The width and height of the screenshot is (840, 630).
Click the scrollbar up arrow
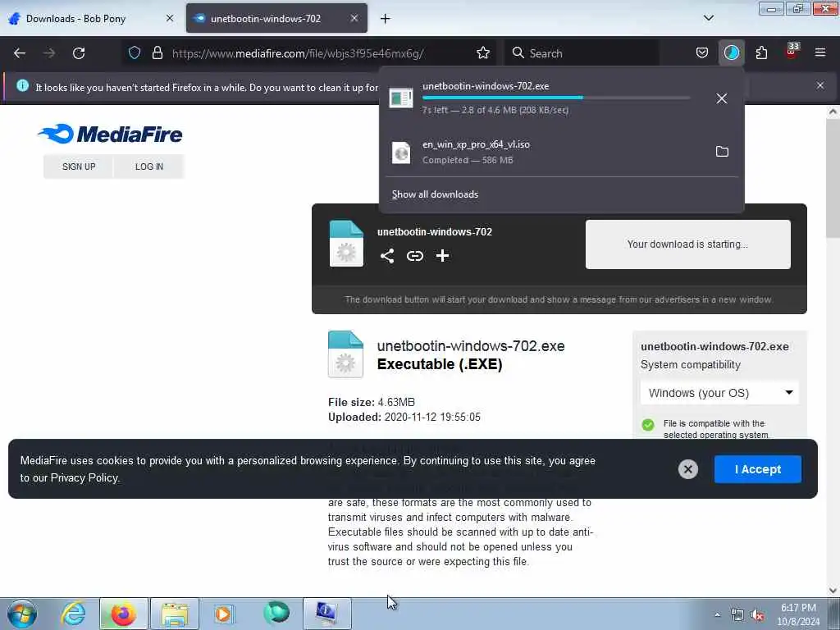pyautogui.click(x=833, y=112)
